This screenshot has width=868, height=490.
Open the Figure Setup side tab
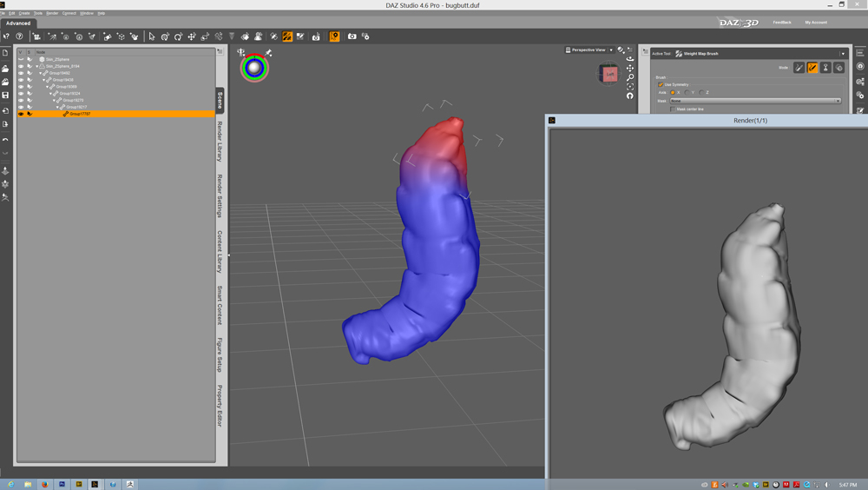[220, 354]
